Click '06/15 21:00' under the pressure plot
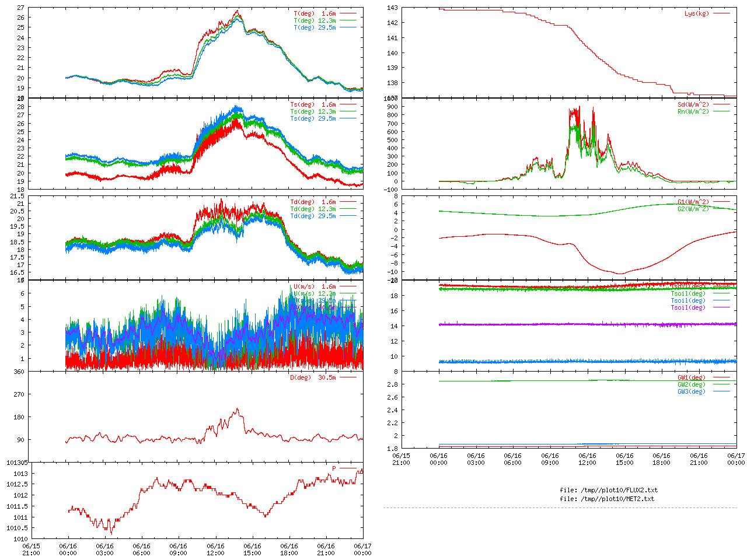This screenshot has width=747, height=560. [x=31, y=550]
